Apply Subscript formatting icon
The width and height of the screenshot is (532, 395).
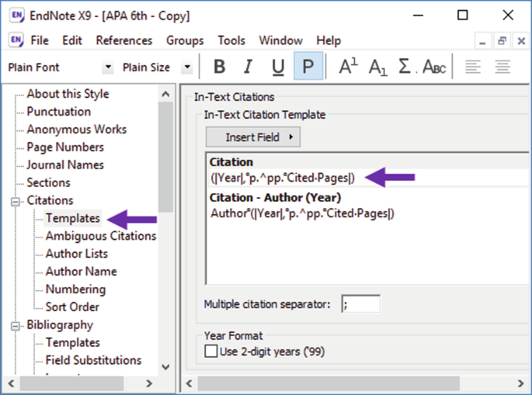tap(377, 67)
